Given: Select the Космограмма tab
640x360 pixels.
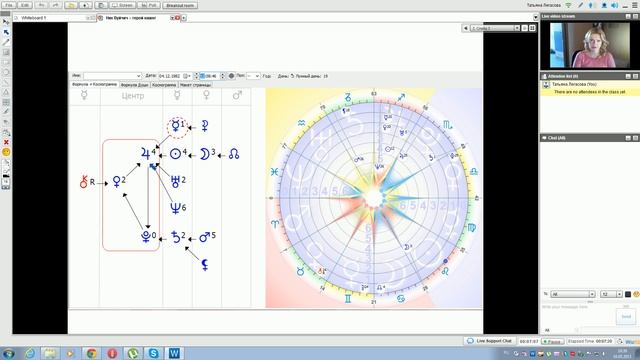Looking at the screenshot, I should pyautogui.click(x=164, y=85).
